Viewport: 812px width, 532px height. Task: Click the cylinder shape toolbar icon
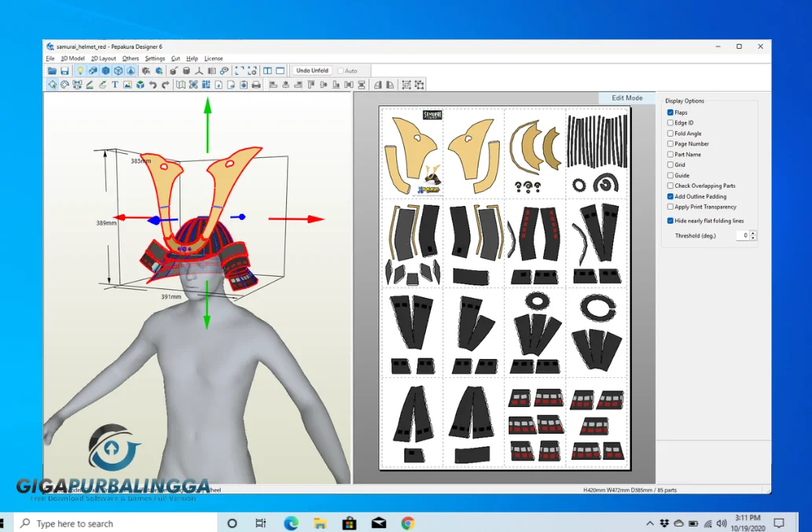[x=186, y=71]
